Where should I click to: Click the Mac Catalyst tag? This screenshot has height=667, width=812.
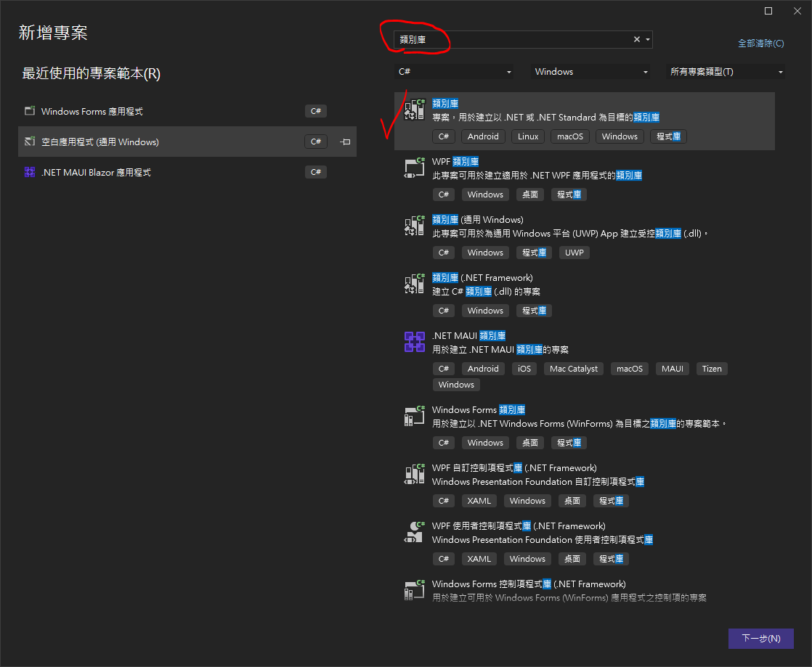tap(573, 369)
